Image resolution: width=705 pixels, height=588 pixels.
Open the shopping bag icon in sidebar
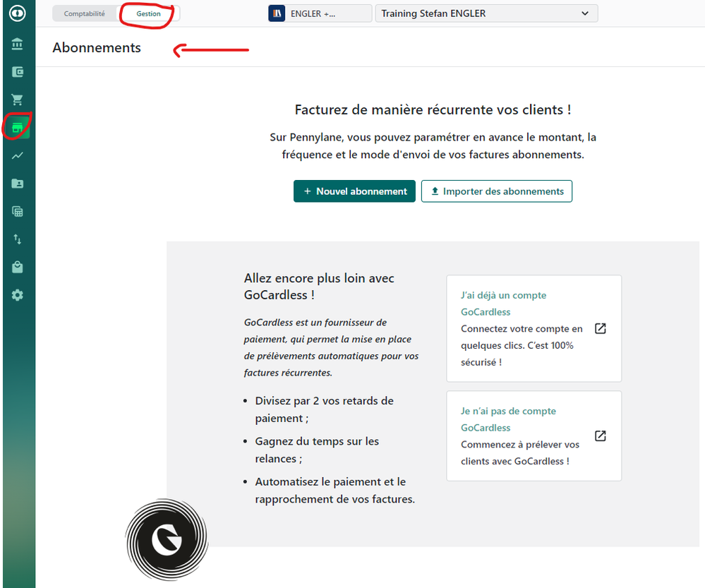coord(17,267)
